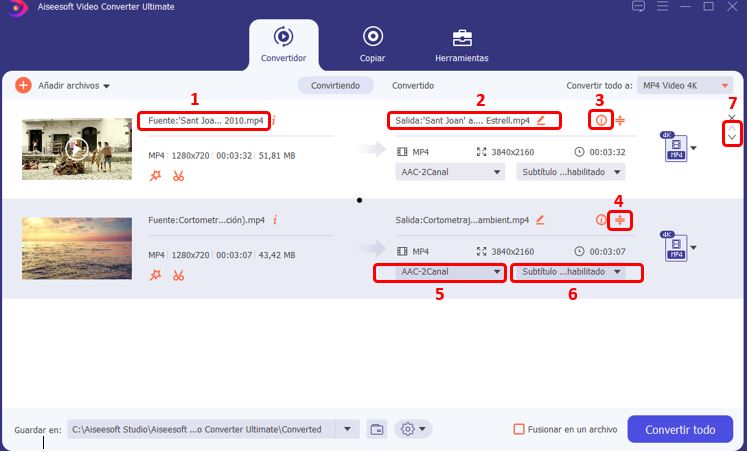This screenshot has width=750, height=452.
Task: Open the cut scissors for Cortometraje video
Action: (x=178, y=275)
